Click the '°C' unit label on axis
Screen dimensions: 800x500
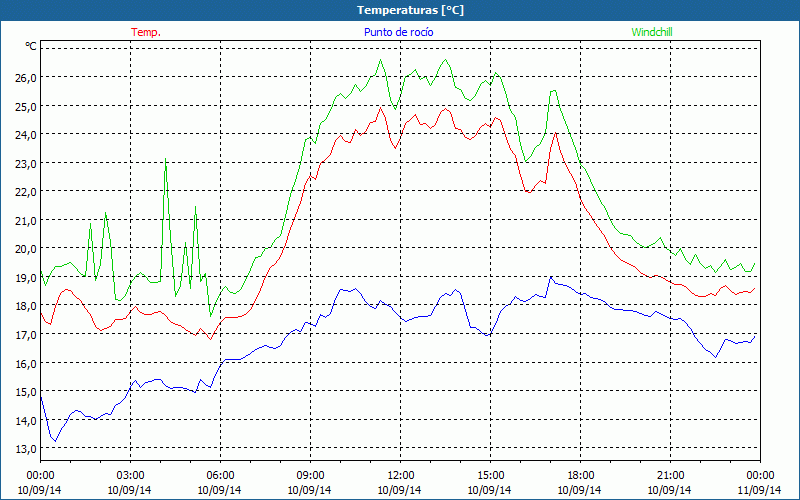pyautogui.click(x=31, y=46)
